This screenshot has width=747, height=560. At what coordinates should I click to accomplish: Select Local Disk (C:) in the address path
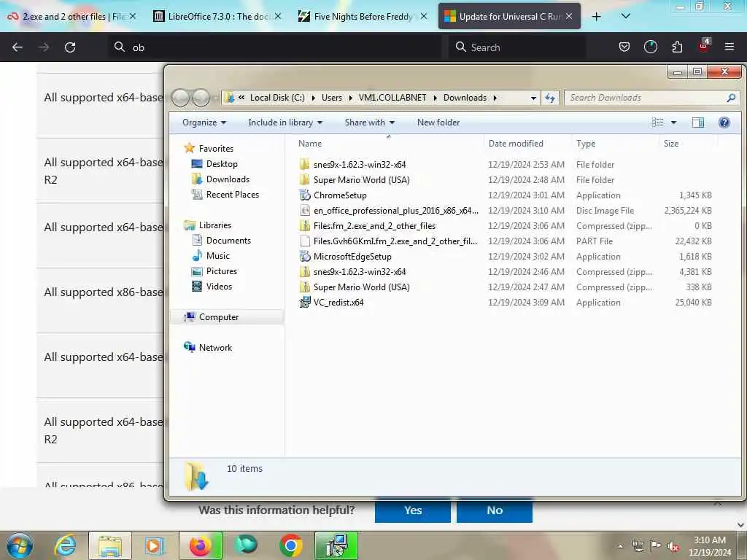tap(277, 98)
